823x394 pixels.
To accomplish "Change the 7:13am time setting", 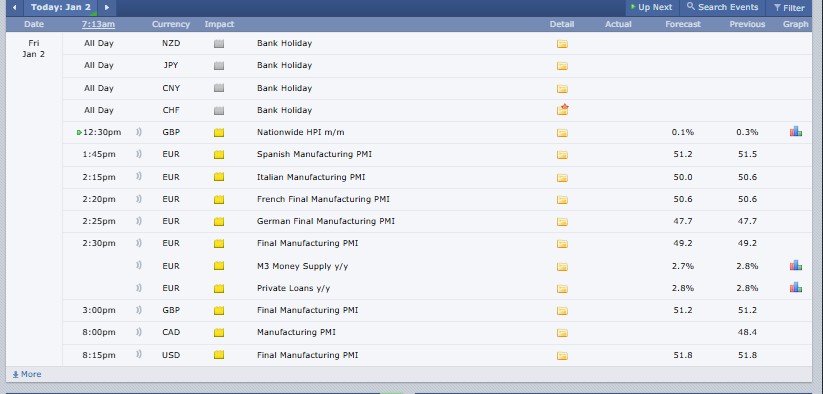I will point(98,24).
